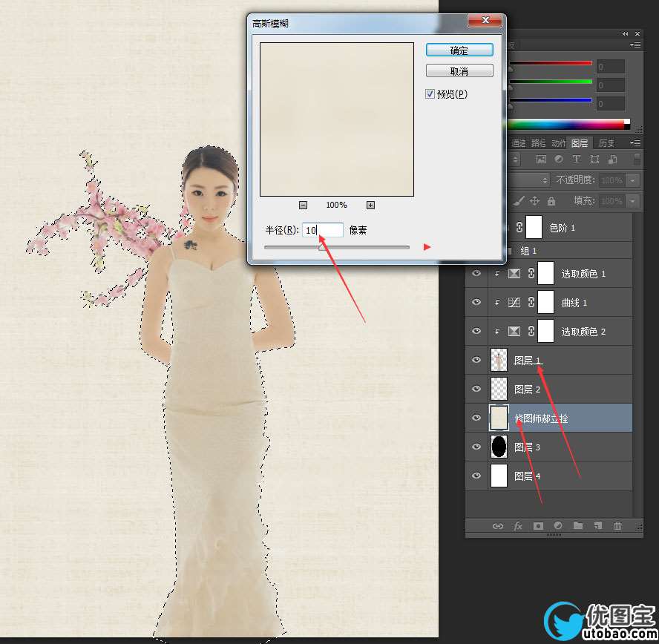Open the layers panel flyout menu
Viewport: 659px width, 644px height.
635,143
